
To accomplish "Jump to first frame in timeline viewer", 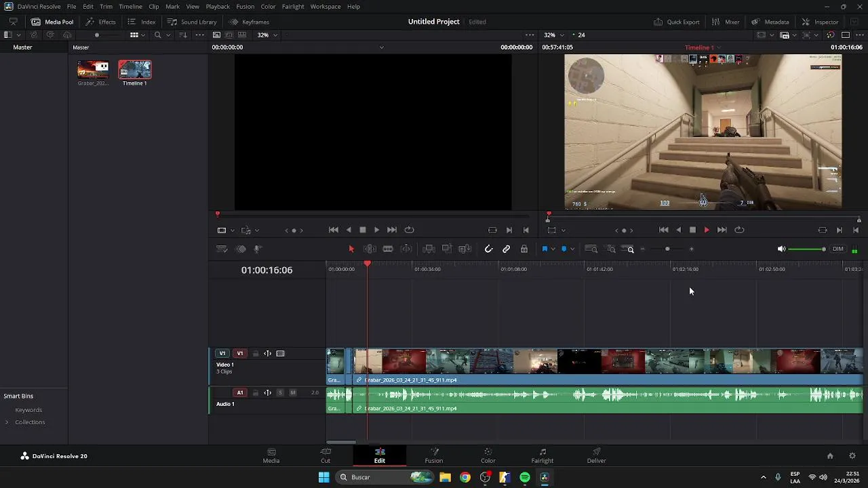I will pos(664,230).
